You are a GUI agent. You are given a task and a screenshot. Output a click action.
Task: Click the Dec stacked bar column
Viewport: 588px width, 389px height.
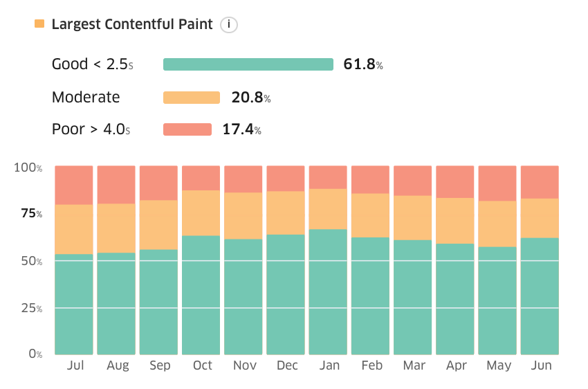[286, 260]
